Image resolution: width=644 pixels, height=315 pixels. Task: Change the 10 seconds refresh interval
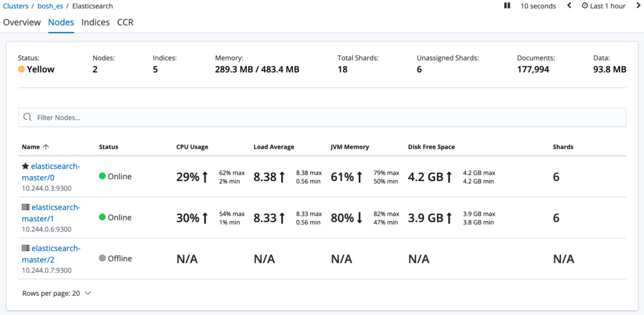pos(538,6)
